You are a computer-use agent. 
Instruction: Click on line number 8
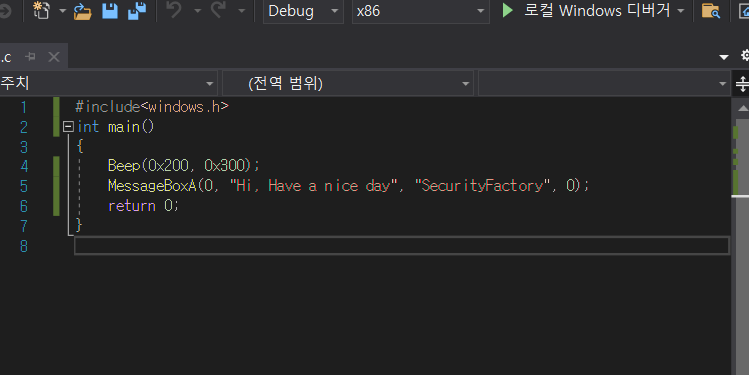pyautogui.click(x=23, y=246)
